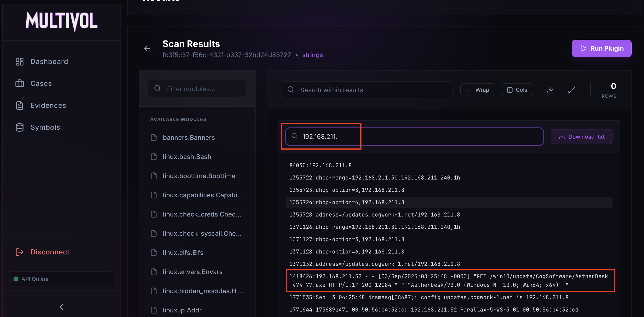
Task: Click the back arrow beside Scan Results
Action: pos(147,48)
